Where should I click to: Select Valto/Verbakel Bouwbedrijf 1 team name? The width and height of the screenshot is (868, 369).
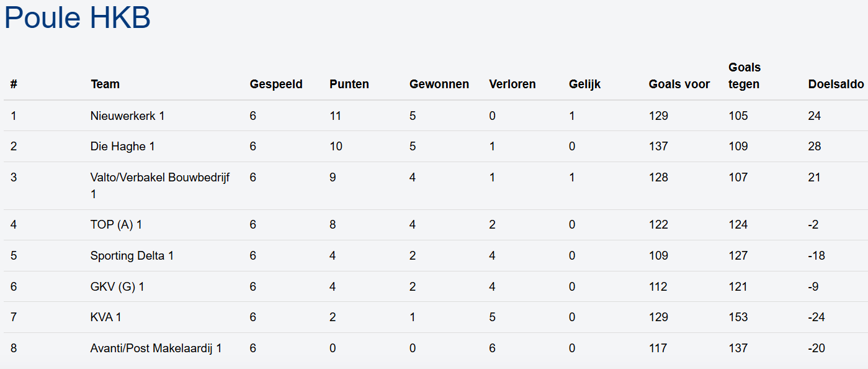click(x=159, y=178)
